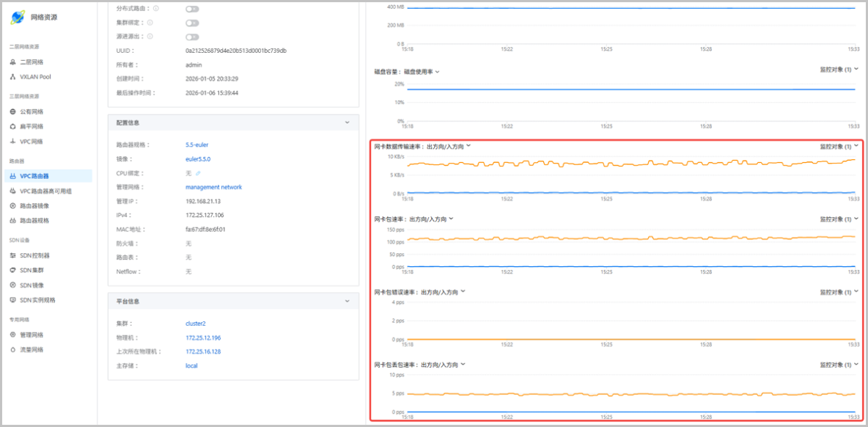Screen dimensions: 868x427
Task: Open the 监控对象 dropdown for 网卡包速率
Action: pyautogui.click(x=839, y=218)
